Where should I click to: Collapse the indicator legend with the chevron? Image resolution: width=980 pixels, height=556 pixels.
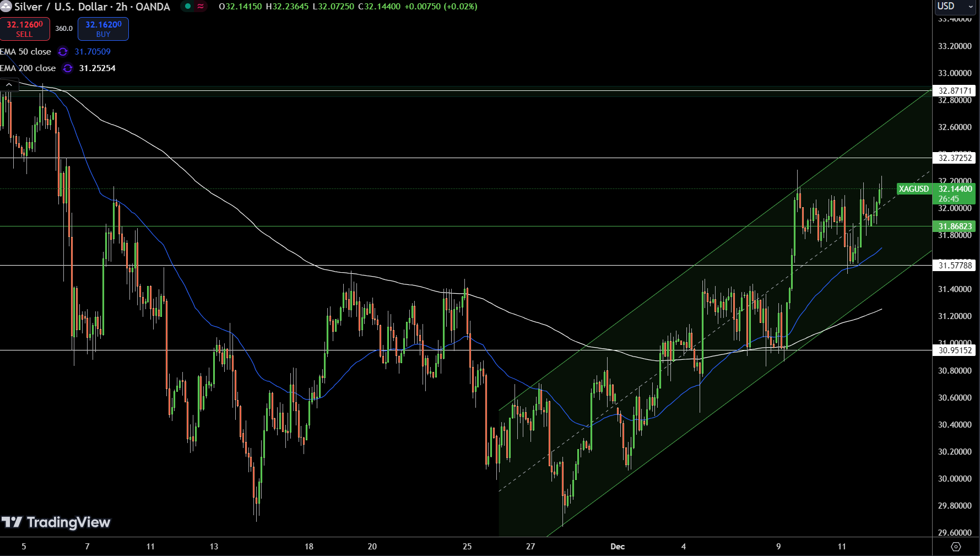(9, 85)
